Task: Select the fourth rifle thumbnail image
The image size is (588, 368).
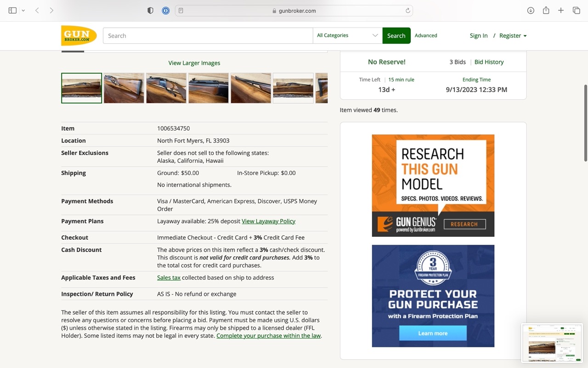Action: click(209, 88)
